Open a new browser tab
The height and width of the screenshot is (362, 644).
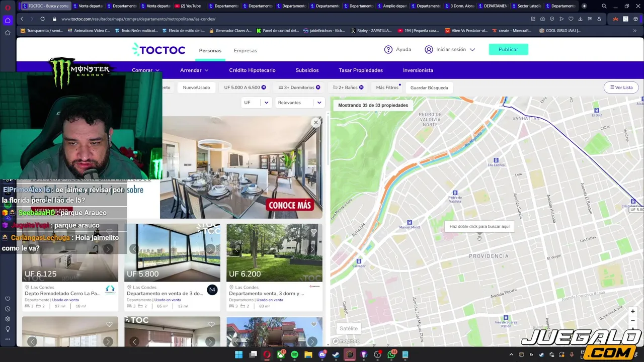(x=584, y=6)
